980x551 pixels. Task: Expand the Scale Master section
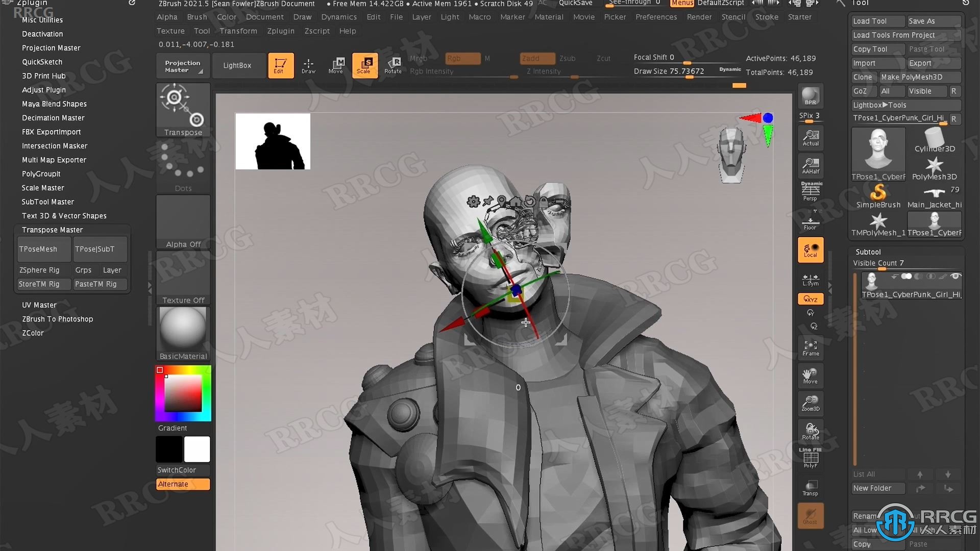click(43, 188)
